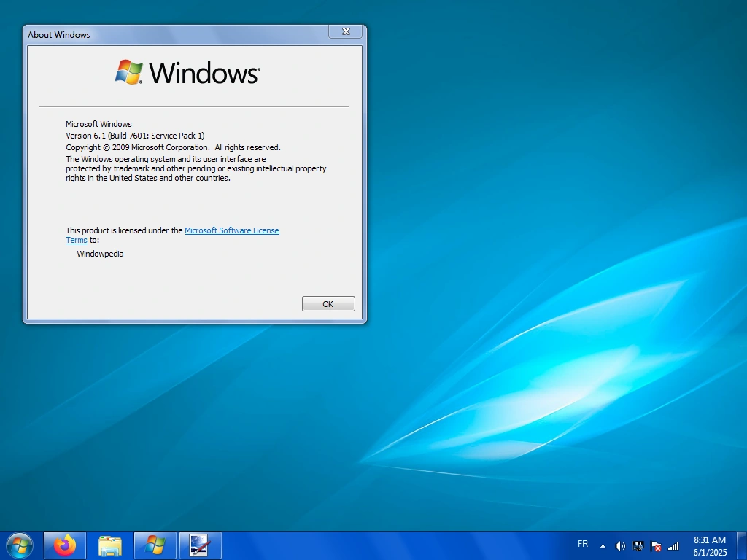The height and width of the screenshot is (560, 747).
Task: Click the About Windows title bar
Action: tap(177, 34)
